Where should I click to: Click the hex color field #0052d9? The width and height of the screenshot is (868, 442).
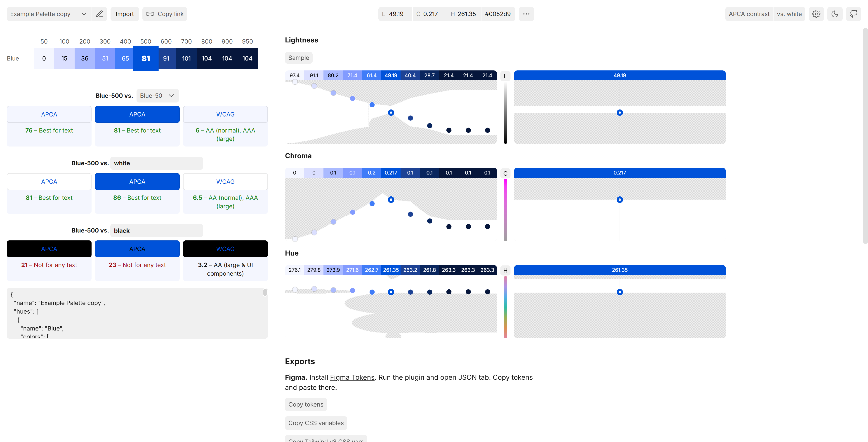pyautogui.click(x=498, y=14)
